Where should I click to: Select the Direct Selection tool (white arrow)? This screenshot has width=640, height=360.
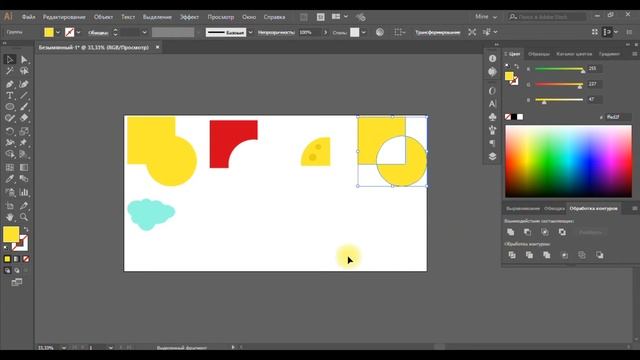click(x=24, y=60)
